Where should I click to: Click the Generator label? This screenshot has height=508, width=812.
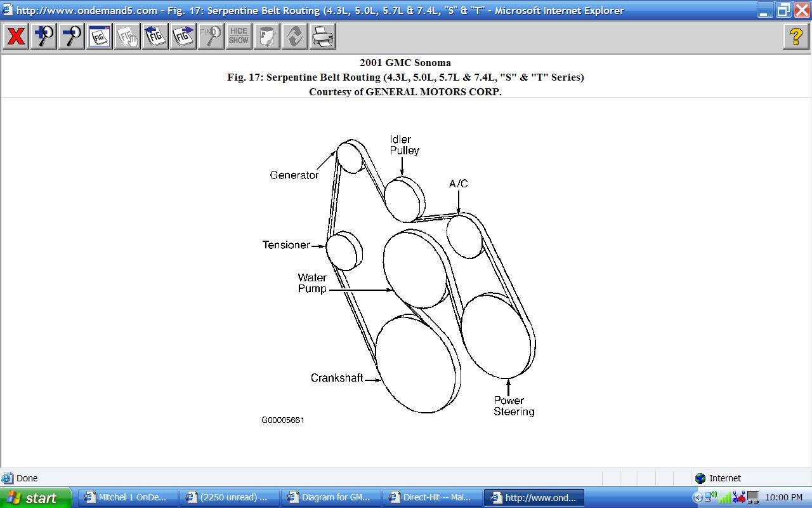[294, 175]
